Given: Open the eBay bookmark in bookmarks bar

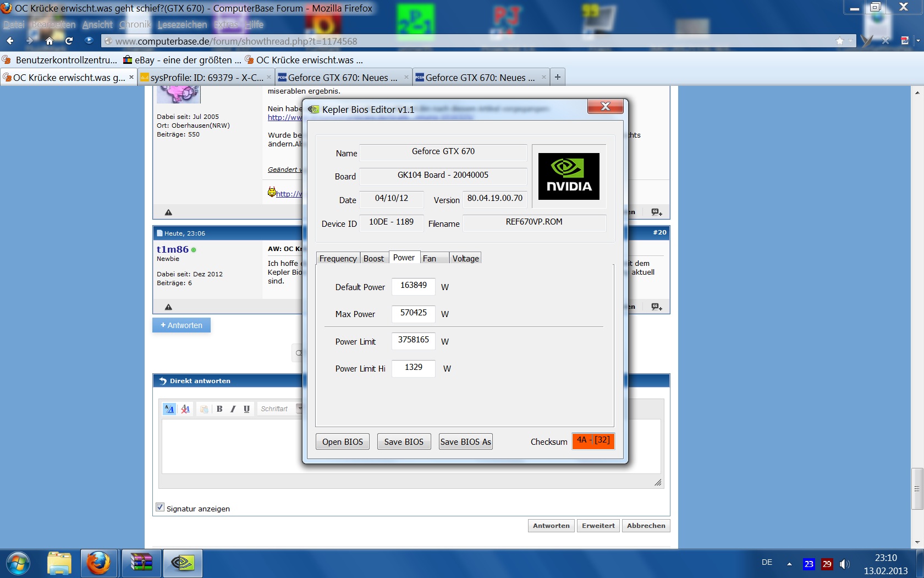Looking at the screenshot, I should click(x=182, y=60).
